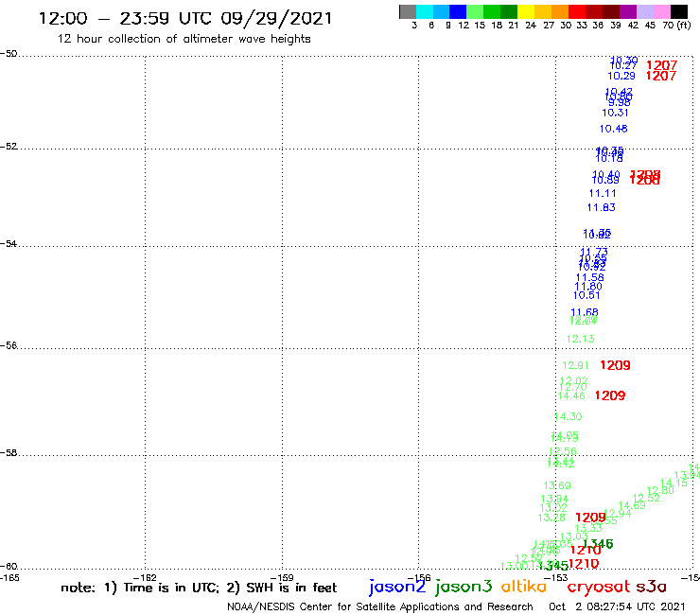Image resolution: width=700 pixels, height=615 pixels.
Task: Click the blue 11.11 wave height value
Action: tap(603, 193)
